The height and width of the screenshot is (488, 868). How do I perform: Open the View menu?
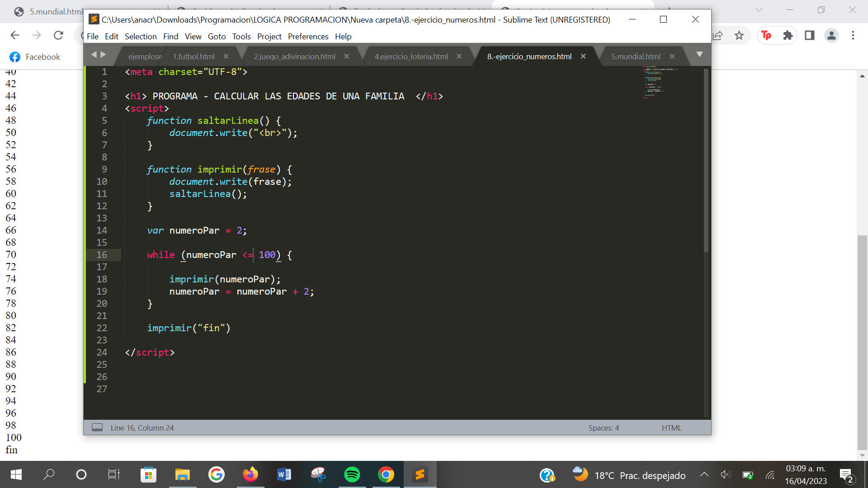pyautogui.click(x=193, y=37)
